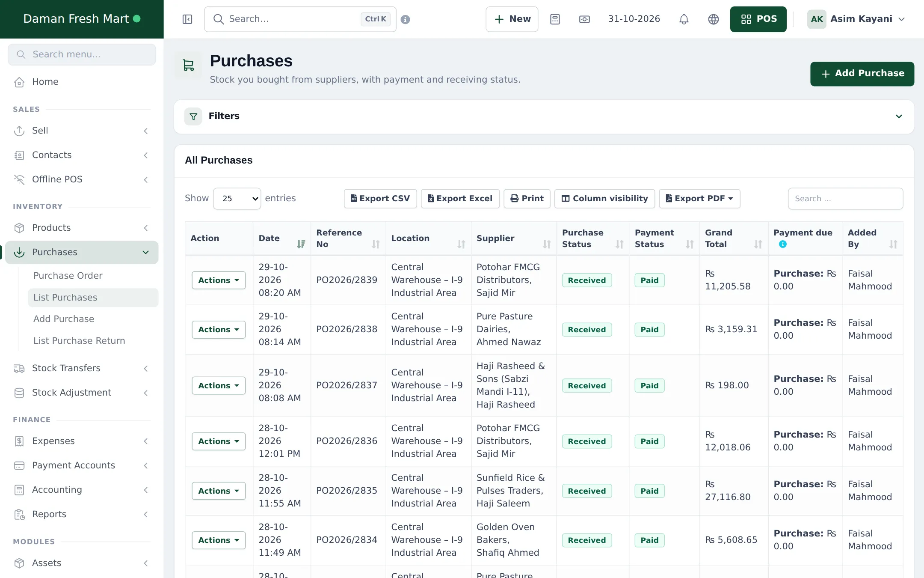Image resolution: width=924 pixels, height=578 pixels.
Task: Click the Payment due info icon
Action: pyautogui.click(x=782, y=244)
